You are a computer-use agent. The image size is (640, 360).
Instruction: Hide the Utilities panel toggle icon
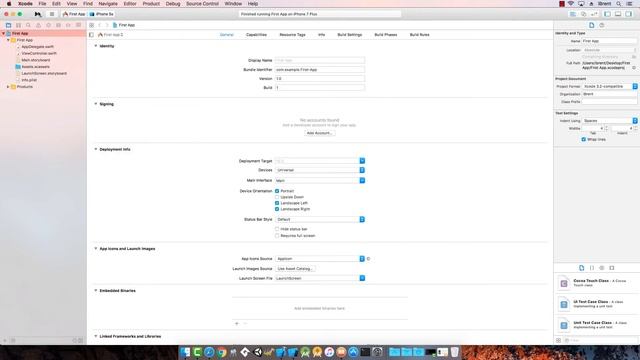[x=629, y=14]
